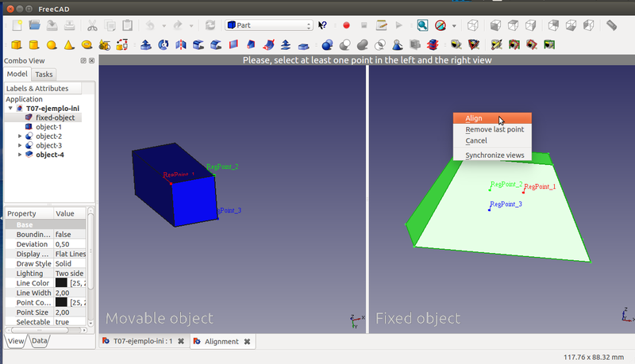Click the Fit All view icon
Viewport: 635px width, 364px height.
tap(423, 25)
